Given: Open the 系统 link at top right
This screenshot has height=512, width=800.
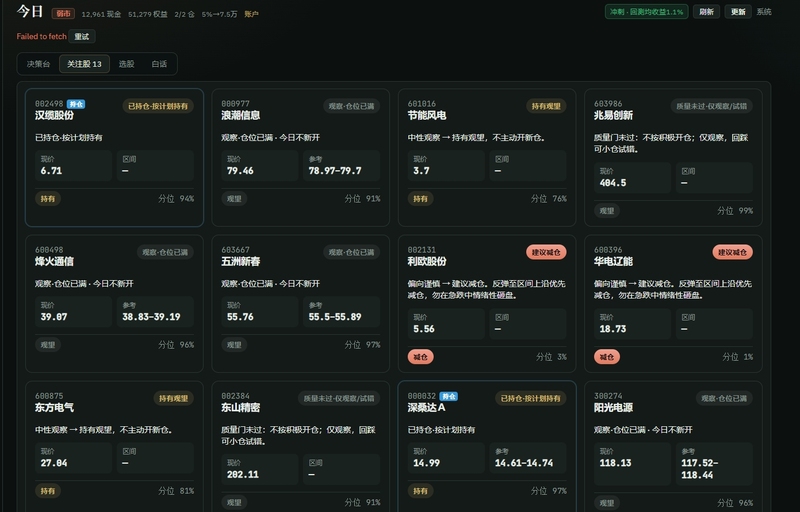Looking at the screenshot, I should pyautogui.click(x=764, y=12).
